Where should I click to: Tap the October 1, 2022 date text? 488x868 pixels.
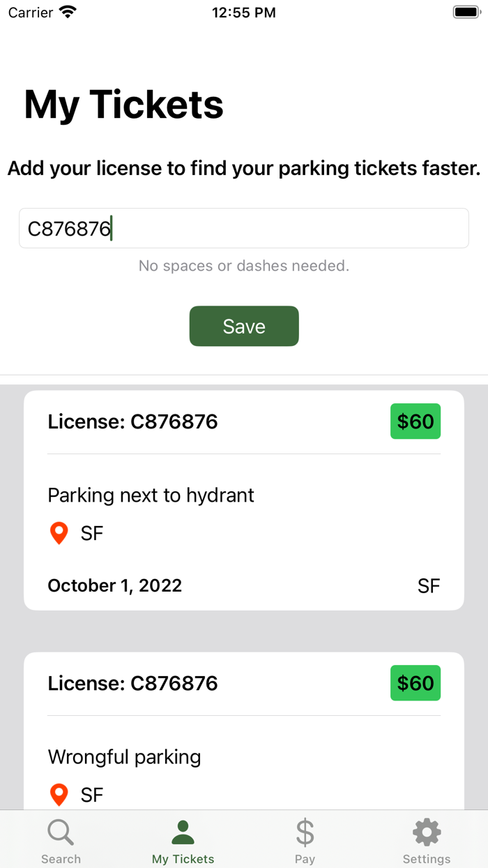114,585
